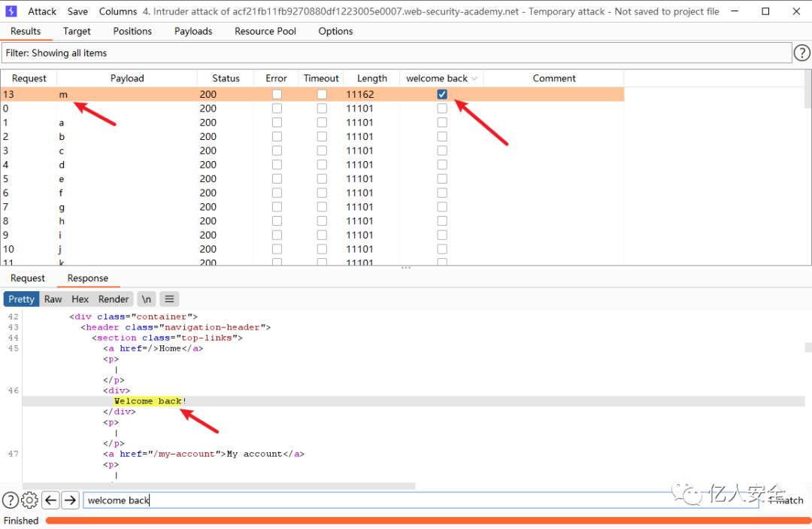The width and height of the screenshot is (812, 529).
Task: Select the Pretty view button
Action: pyautogui.click(x=21, y=299)
